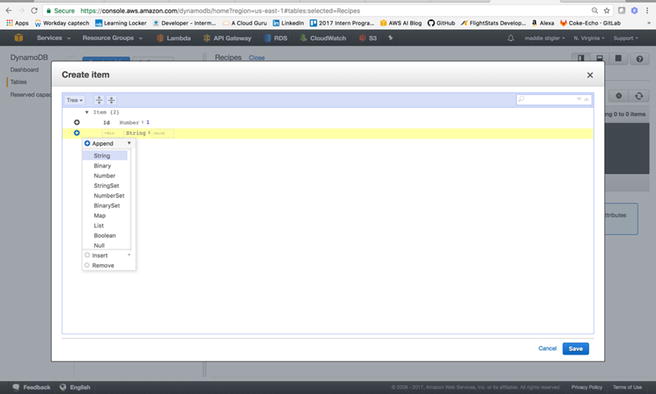Choose String from the type list
656x394 pixels.
tap(105, 156)
